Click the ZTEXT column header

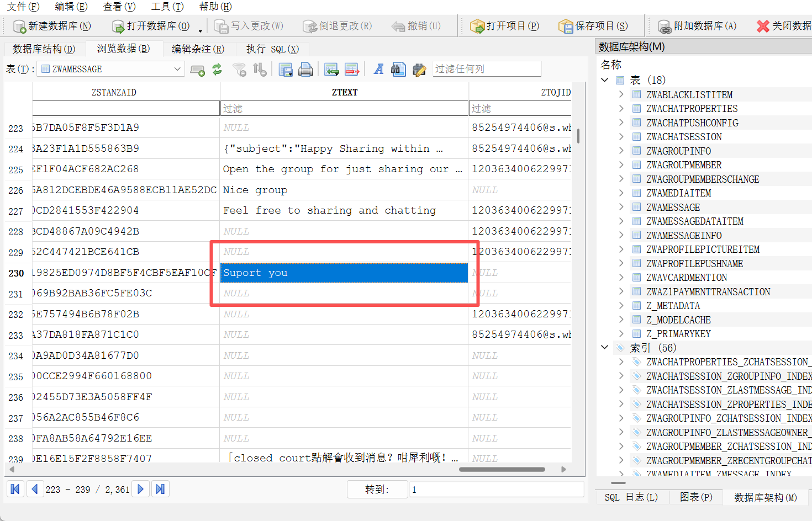[x=345, y=92]
